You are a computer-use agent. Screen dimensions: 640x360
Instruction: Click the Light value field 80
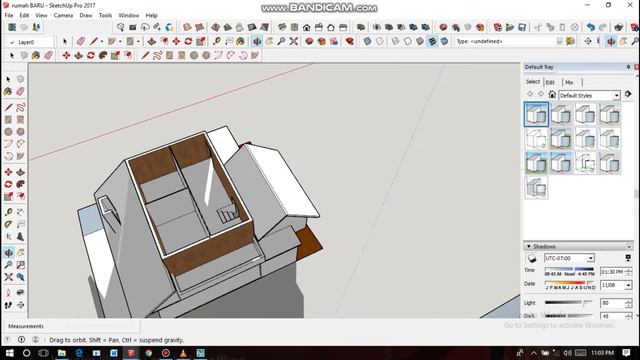[612, 303]
